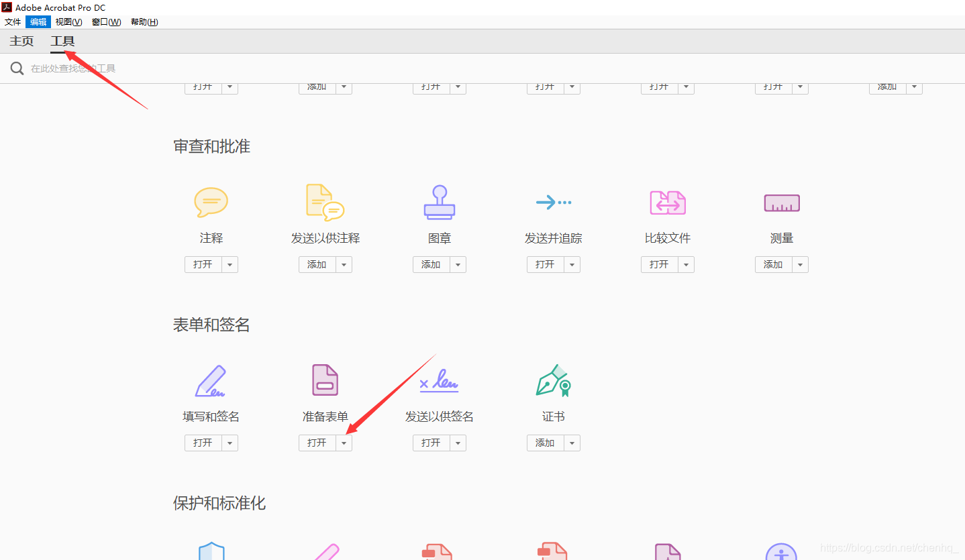Click the 保护和标准化 section heading
965x560 pixels.
(x=219, y=503)
